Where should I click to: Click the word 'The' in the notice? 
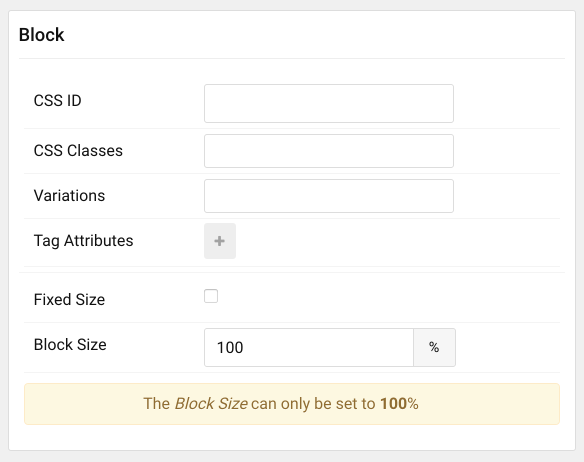(156, 404)
